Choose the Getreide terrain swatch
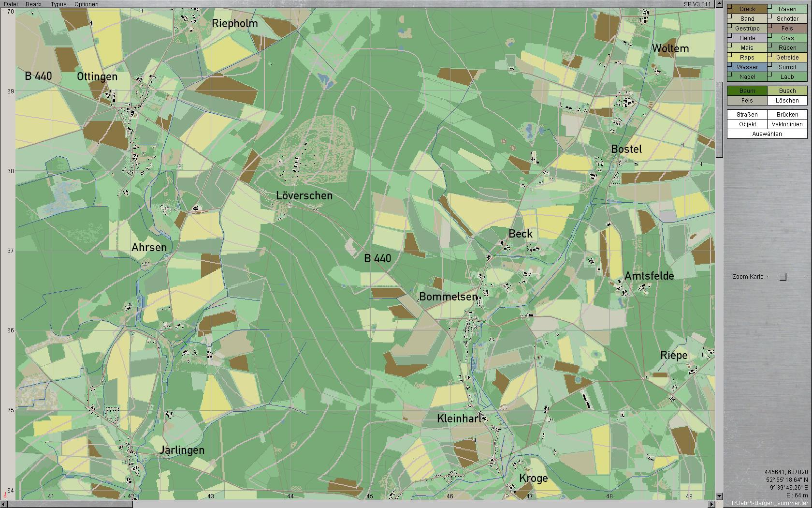 [x=787, y=58]
